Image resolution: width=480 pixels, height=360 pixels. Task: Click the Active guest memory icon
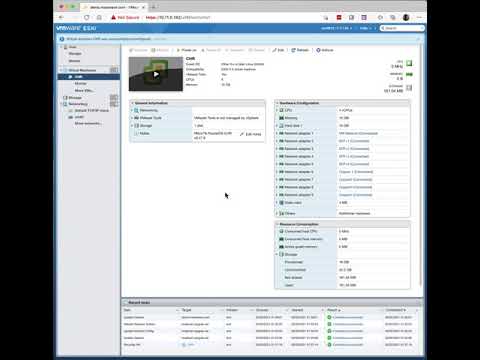[281, 247]
